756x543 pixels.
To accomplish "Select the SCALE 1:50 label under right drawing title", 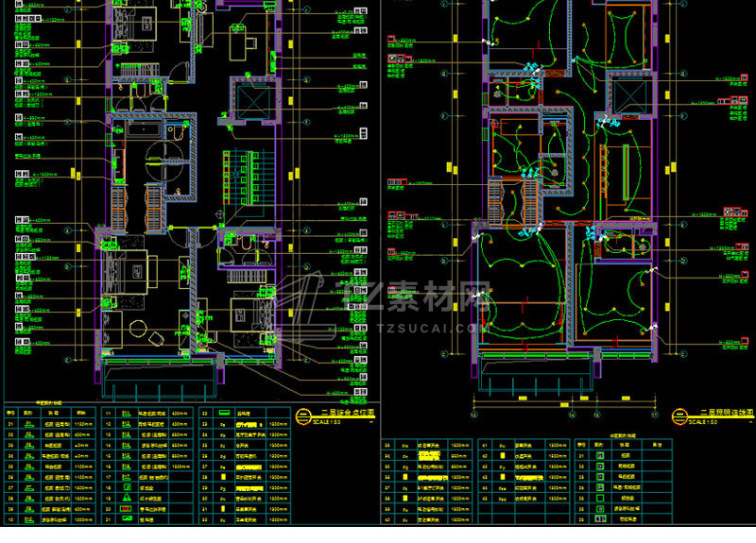I will pyautogui.click(x=702, y=422).
